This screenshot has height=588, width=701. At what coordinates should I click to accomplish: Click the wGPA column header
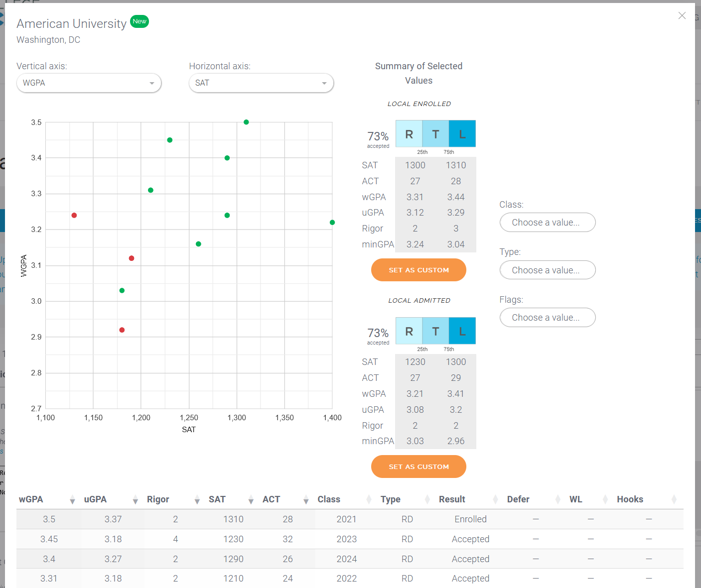coord(31,499)
